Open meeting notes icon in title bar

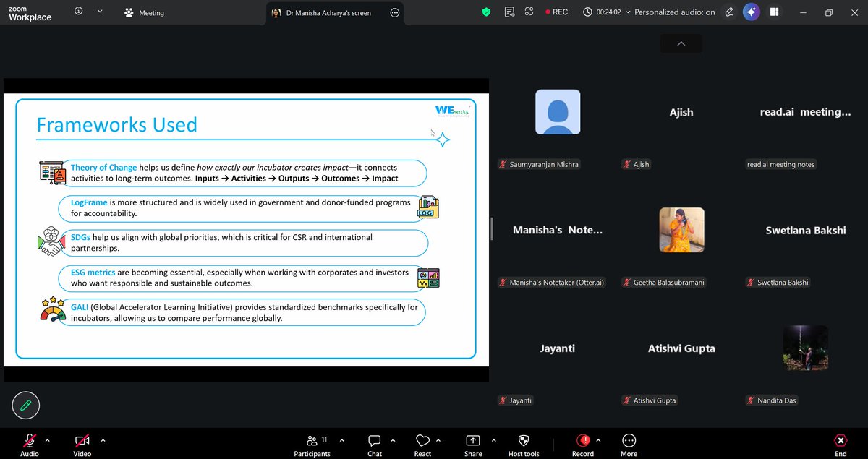click(509, 12)
